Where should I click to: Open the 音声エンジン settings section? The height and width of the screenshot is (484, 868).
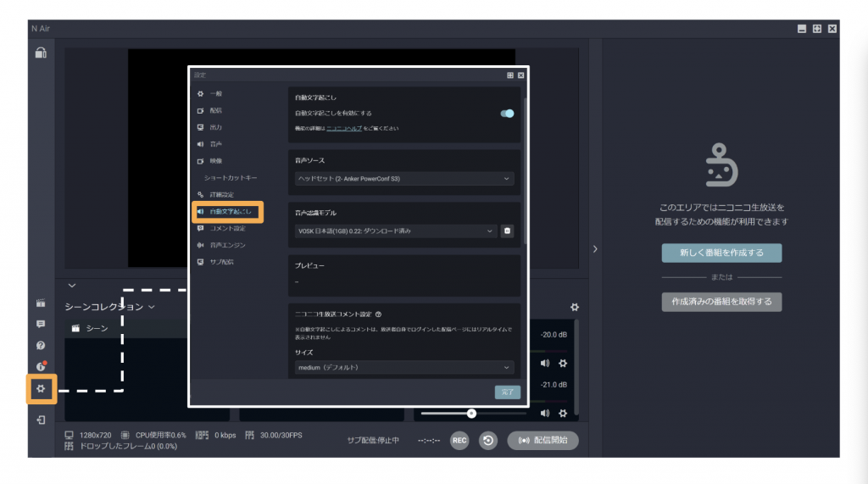coord(227,245)
